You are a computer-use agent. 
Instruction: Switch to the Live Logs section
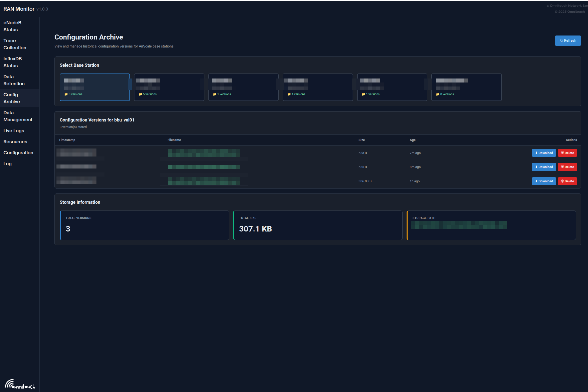14,130
